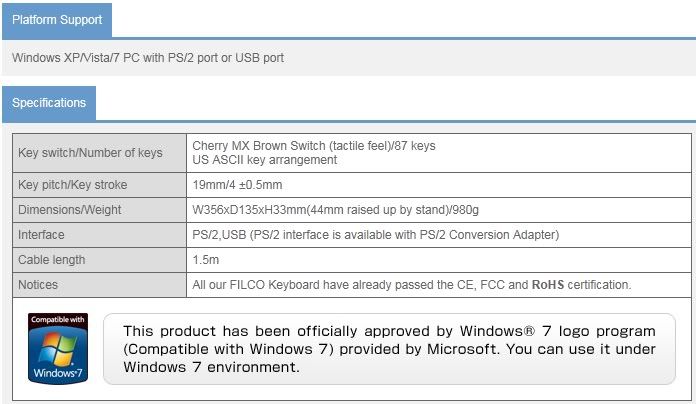
Task: Open the Platform Support tab
Action: [x=57, y=20]
